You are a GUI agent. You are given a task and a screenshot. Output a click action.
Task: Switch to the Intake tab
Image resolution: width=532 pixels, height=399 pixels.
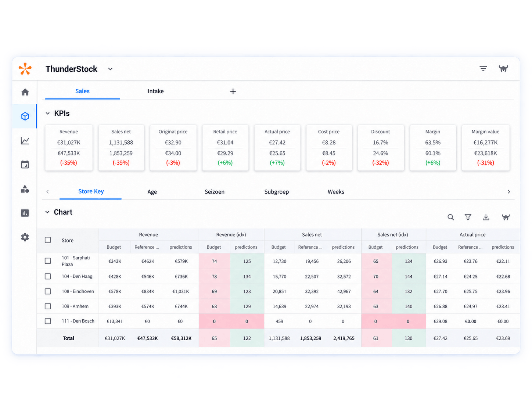[156, 91]
